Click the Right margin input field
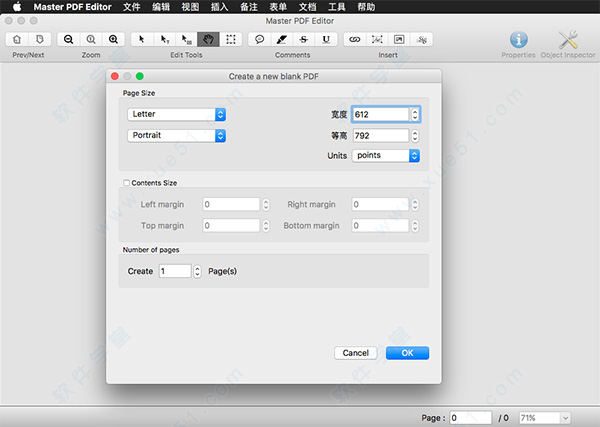The height and width of the screenshot is (427, 600). [x=380, y=204]
